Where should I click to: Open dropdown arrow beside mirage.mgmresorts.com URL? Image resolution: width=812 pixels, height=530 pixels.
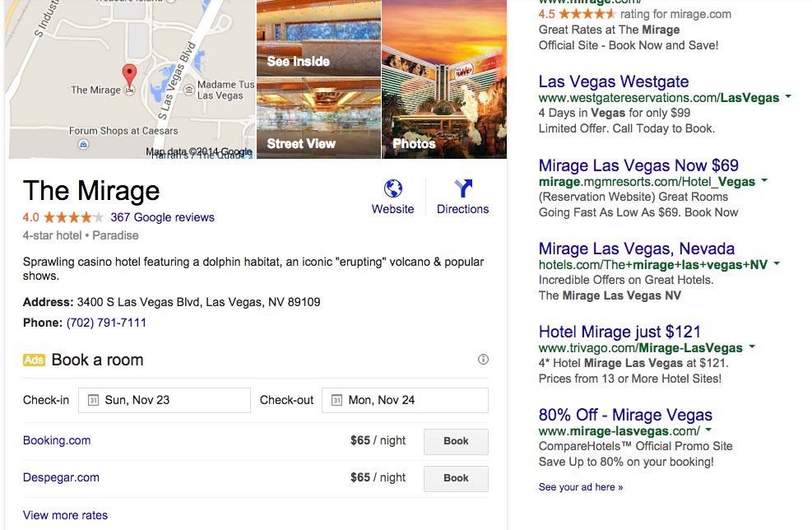point(764,181)
